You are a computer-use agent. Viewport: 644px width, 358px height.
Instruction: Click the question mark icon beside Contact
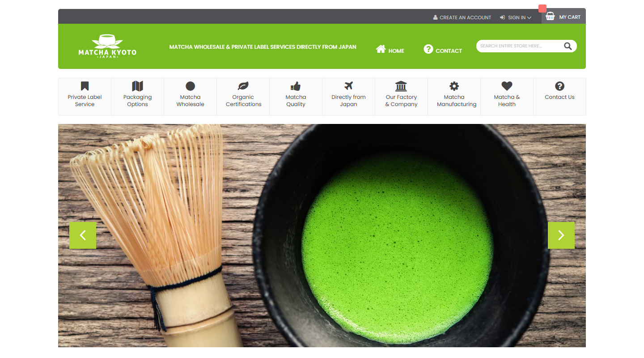[428, 49]
